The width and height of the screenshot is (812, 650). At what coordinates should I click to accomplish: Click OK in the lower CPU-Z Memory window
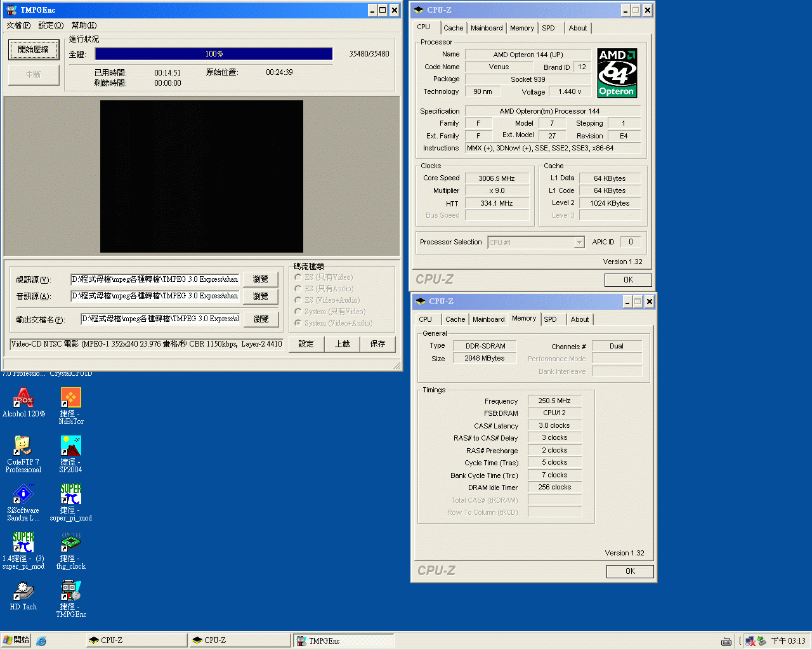(630, 571)
